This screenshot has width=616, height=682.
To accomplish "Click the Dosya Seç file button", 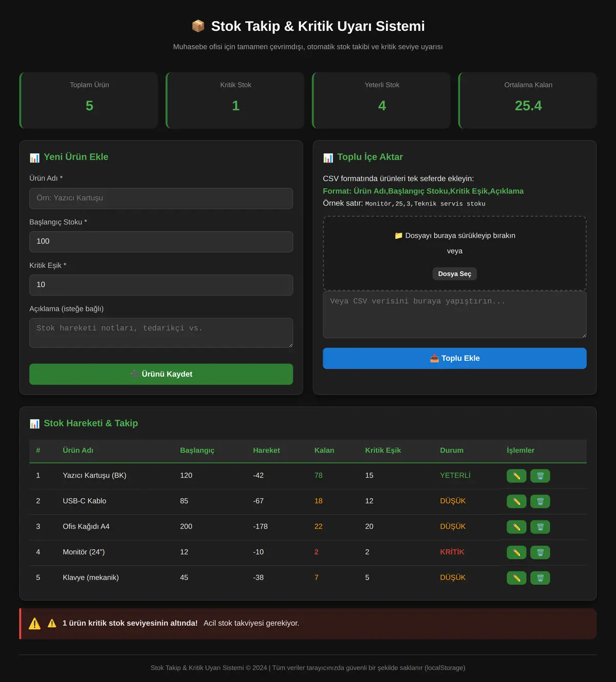I will pyautogui.click(x=455, y=274).
